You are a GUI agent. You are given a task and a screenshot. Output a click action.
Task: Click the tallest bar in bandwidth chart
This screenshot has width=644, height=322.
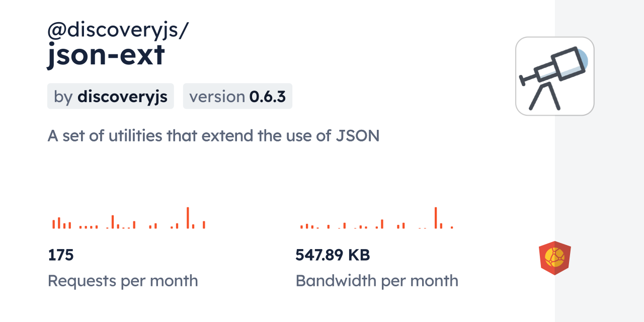pos(436,218)
